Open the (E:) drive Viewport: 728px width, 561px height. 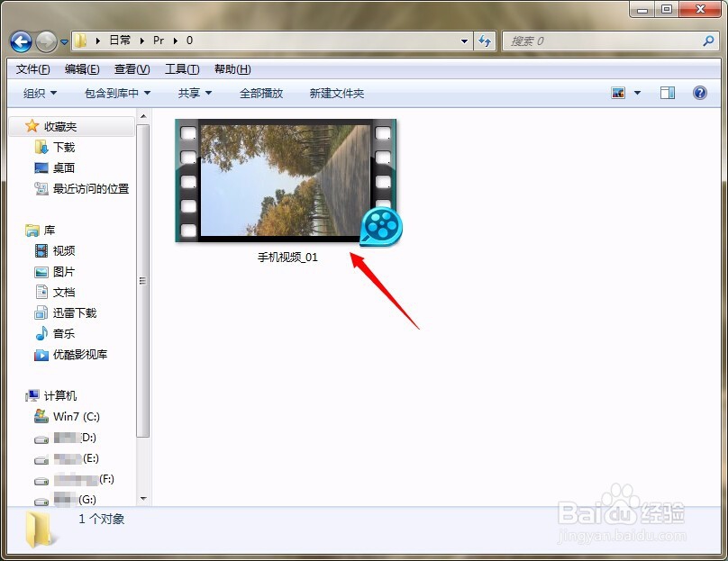click(77, 458)
